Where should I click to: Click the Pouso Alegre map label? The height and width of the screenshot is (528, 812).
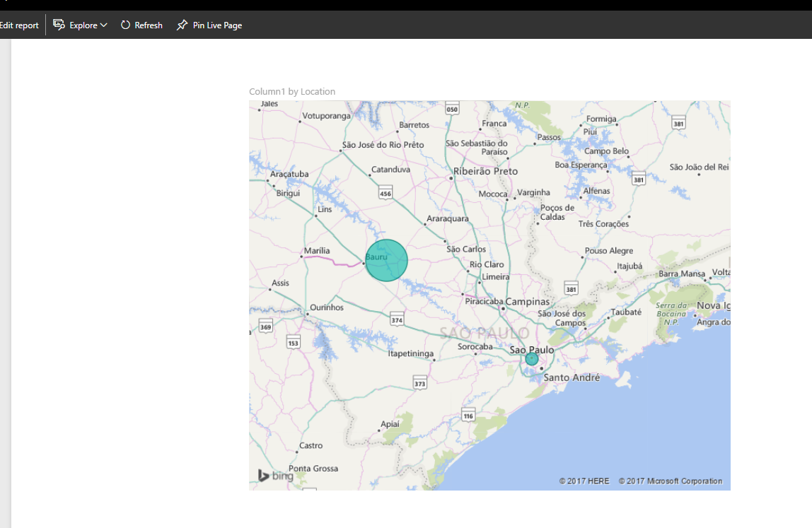609,250
